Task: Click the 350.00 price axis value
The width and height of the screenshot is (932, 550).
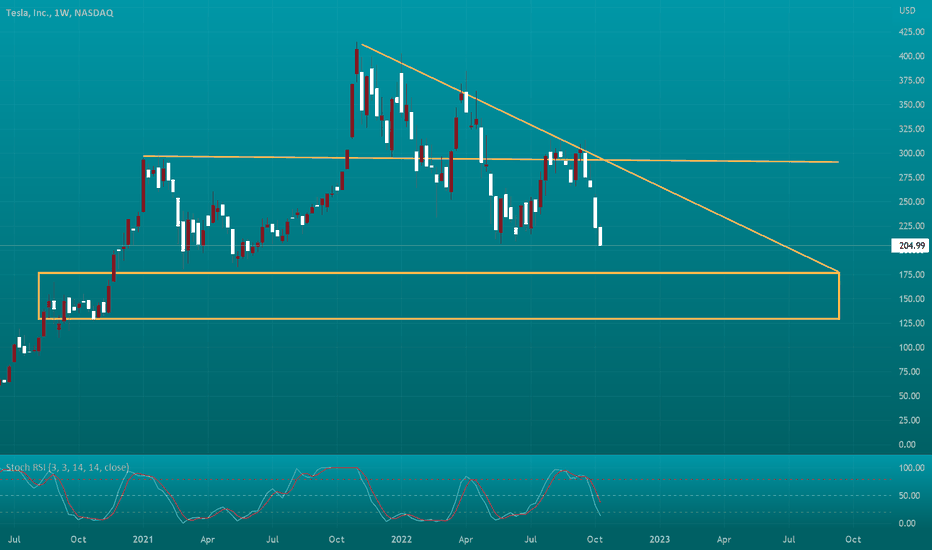Action: tap(912, 105)
